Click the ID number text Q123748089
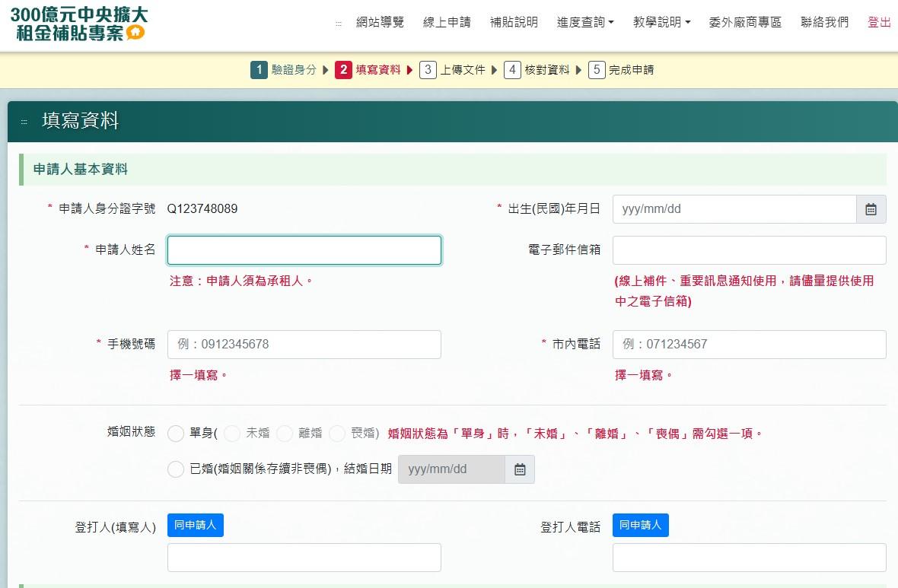Screen dimensions: 898x588 click(202, 209)
